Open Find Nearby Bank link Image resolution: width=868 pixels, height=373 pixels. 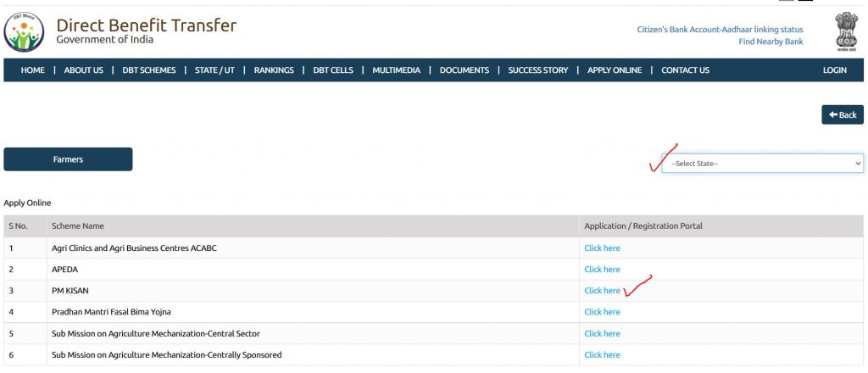pyautogui.click(x=771, y=42)
